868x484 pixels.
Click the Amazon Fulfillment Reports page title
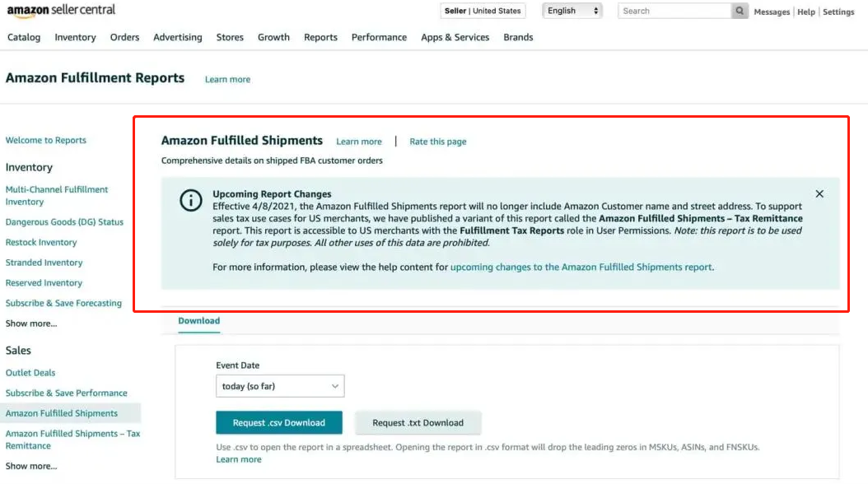(x=95, y=78)
